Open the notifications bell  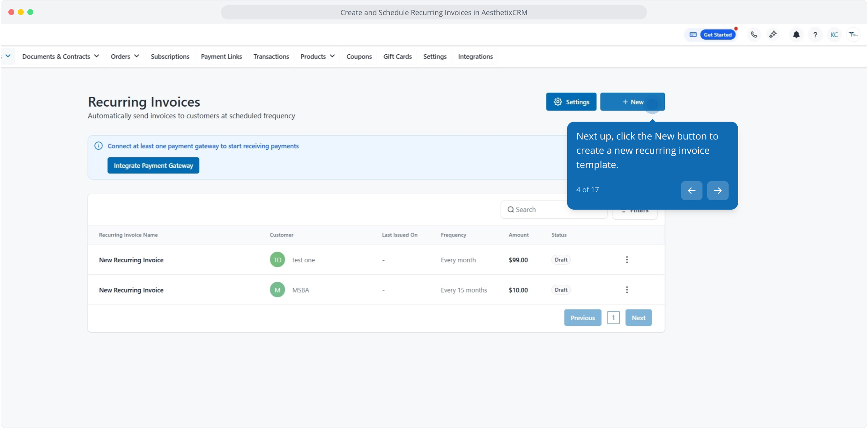tap(796, 35)
